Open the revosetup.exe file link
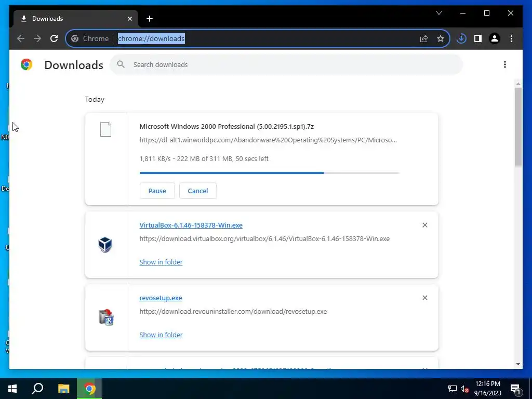The height and width of the screenshot is (399, 532). [x=161, y=298]
